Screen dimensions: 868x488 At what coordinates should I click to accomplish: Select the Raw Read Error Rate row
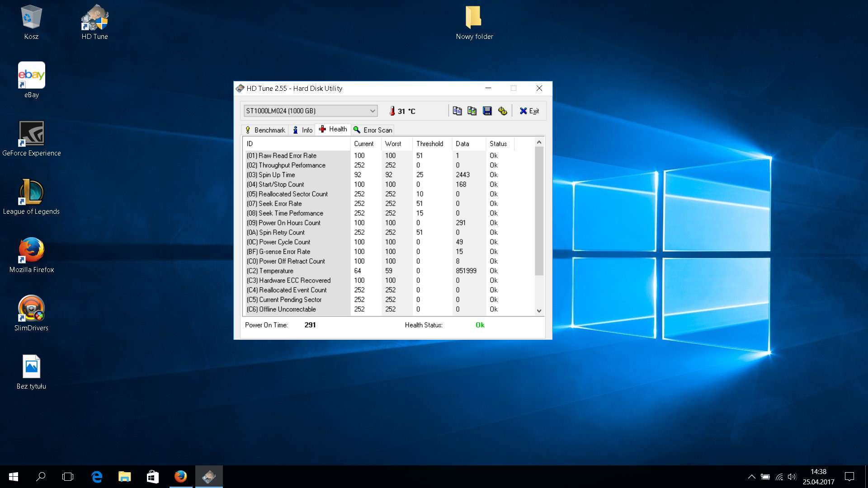click(389, 155)
